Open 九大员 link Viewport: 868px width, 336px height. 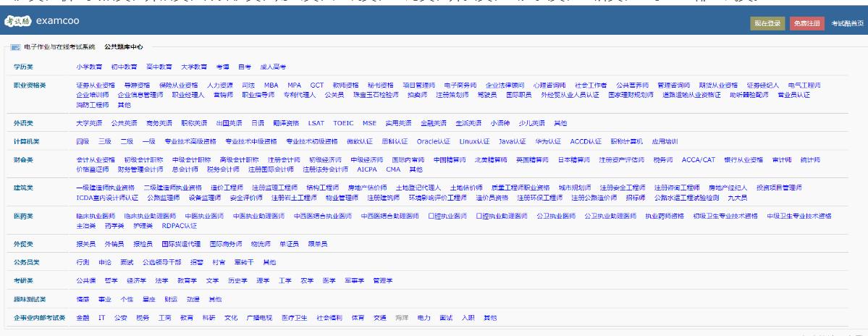pyautogui.click(x=738, y=198)
